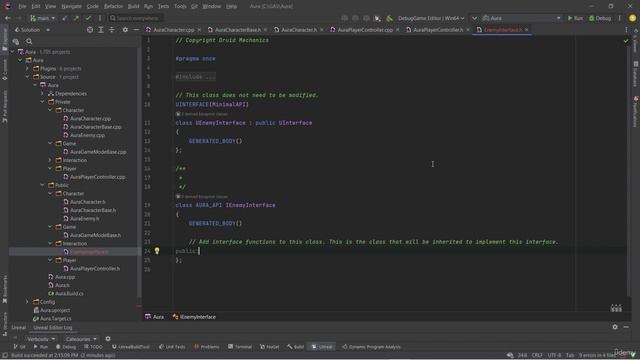Open the File menu

pyautogui.click(x=22, y=6)
